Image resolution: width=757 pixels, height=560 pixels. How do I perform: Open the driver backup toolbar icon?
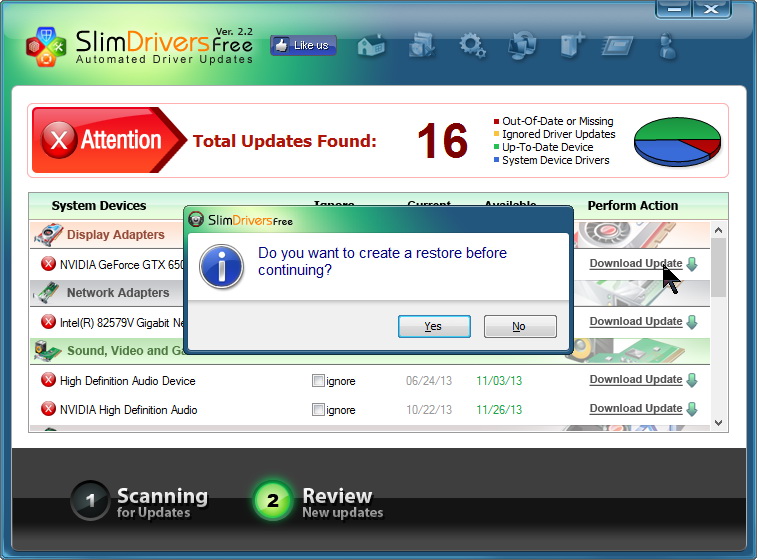click(x=422, y=46)
